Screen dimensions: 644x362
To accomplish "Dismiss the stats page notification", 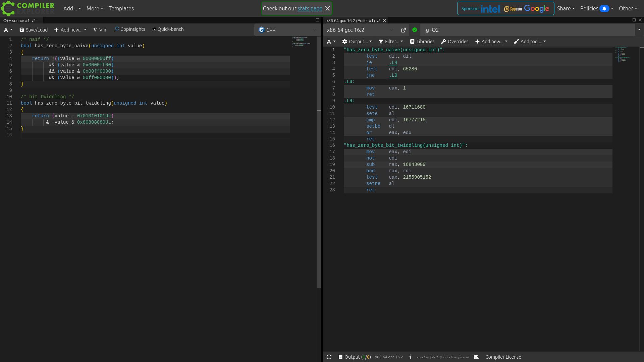I will point(328,8).
